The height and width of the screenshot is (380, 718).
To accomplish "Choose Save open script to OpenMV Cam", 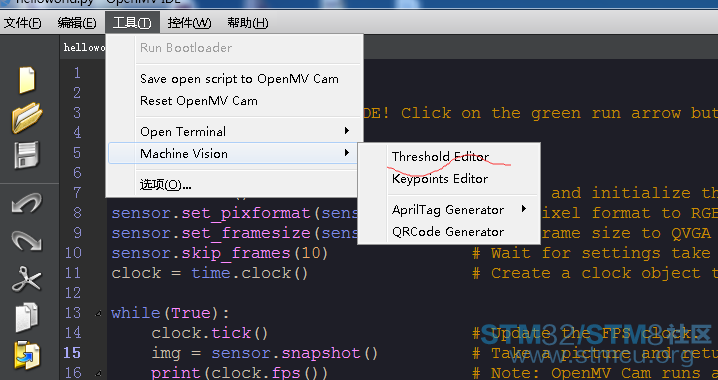I will 234,79.
